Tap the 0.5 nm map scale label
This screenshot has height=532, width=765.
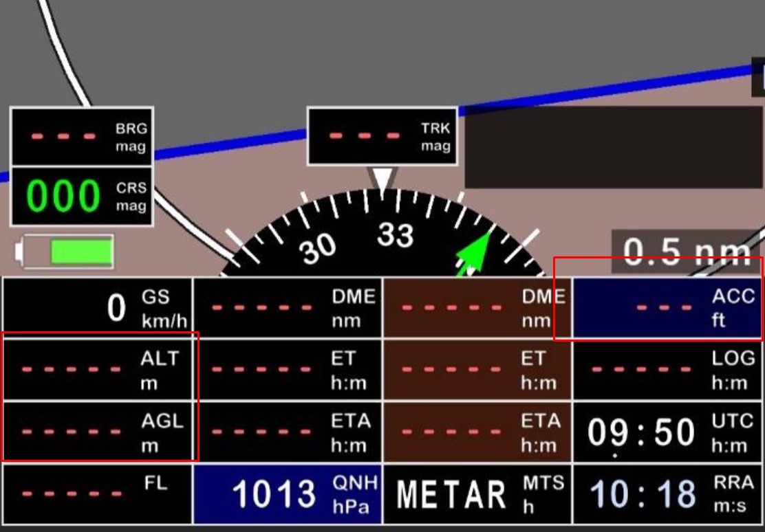click(686, 251)
